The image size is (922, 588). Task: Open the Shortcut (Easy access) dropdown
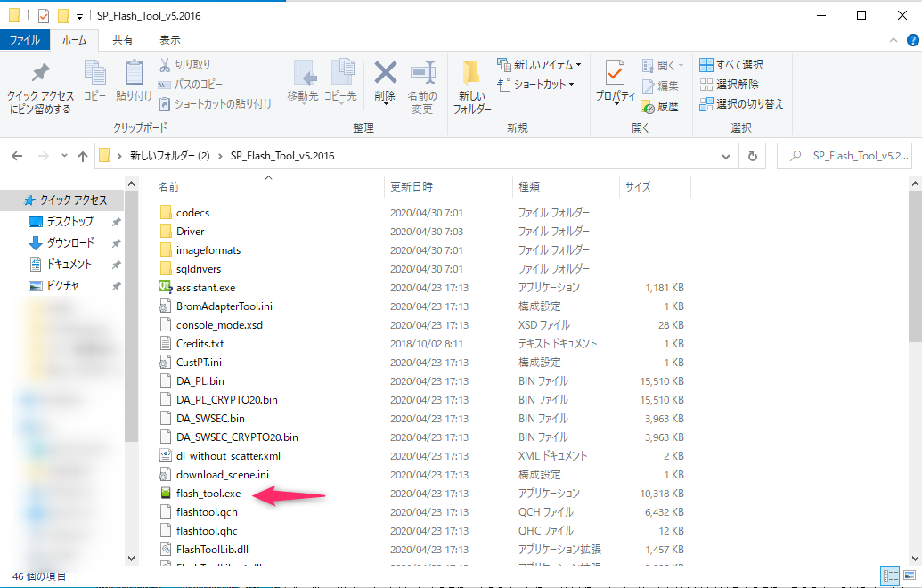[x=535, y=84]
